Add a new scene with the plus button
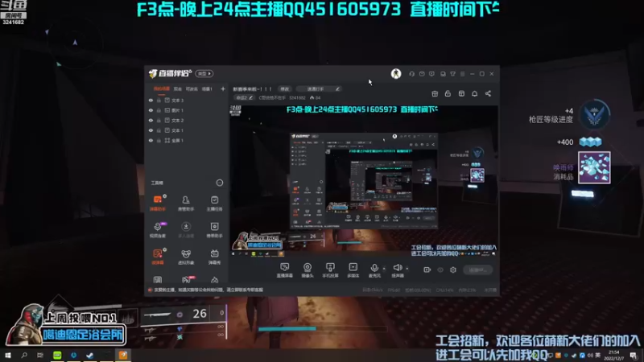Image resolution: width=644 pixels, height=362 pixels. coord(223,88)
